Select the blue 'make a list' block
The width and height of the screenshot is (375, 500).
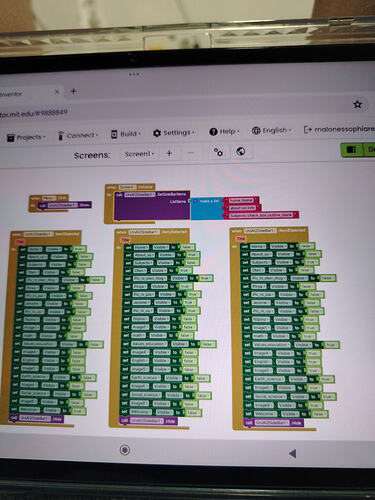tap(207, 209)
